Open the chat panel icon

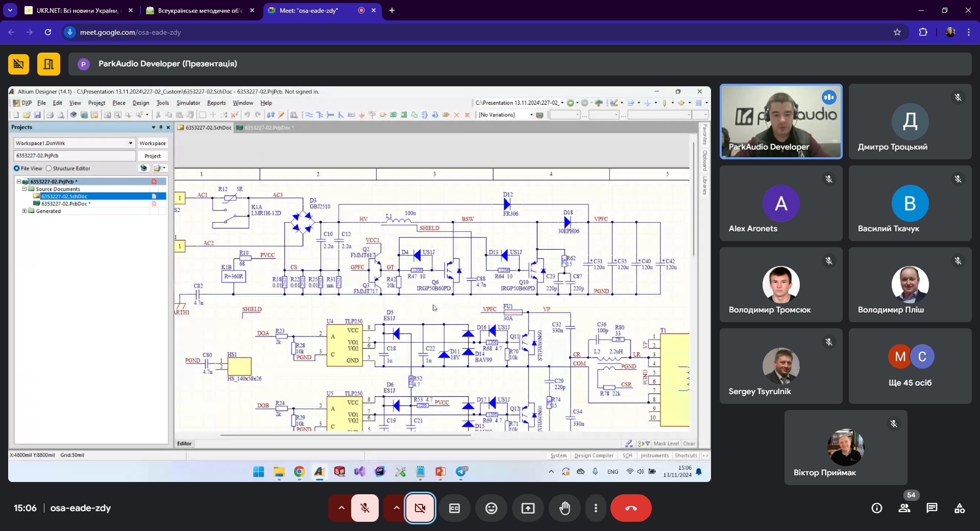[x=932, y=508]
